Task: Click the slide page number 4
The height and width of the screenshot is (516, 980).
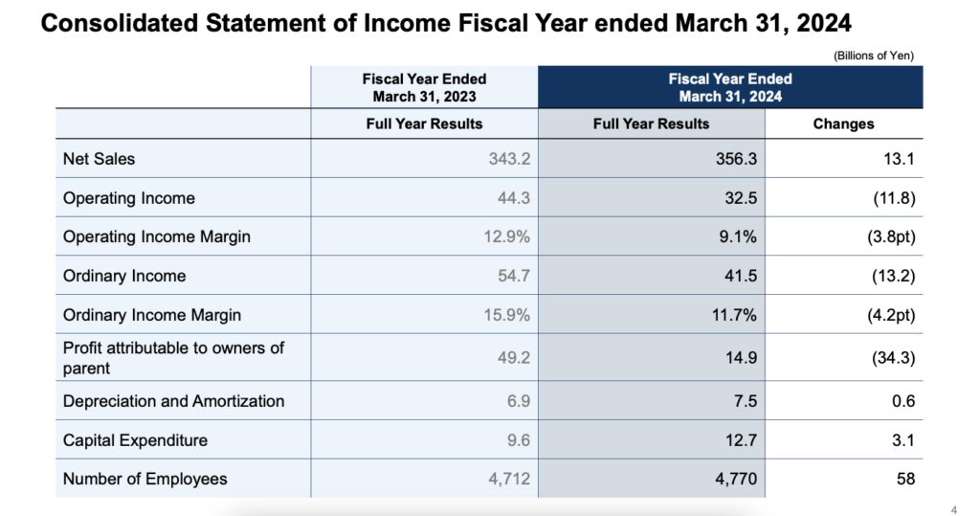Action: [955, 508]
